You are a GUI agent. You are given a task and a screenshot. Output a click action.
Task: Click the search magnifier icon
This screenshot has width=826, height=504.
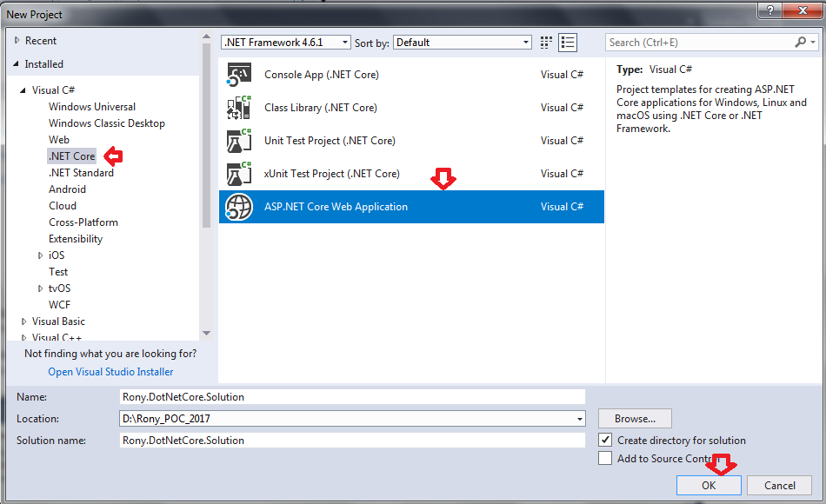[801, 42]
